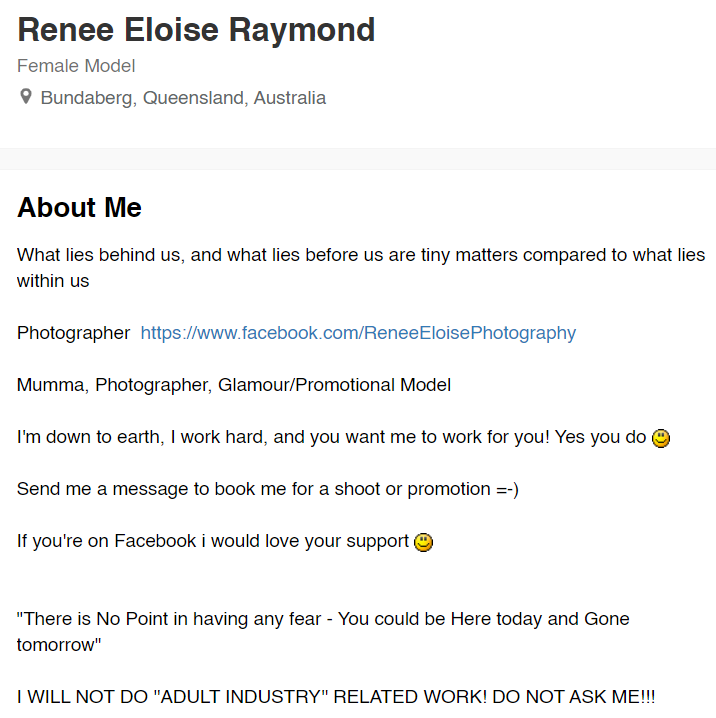Viewport: 716px width, 718px height.
Task: Click the 'within us' text line
Action: coord(53,281)
